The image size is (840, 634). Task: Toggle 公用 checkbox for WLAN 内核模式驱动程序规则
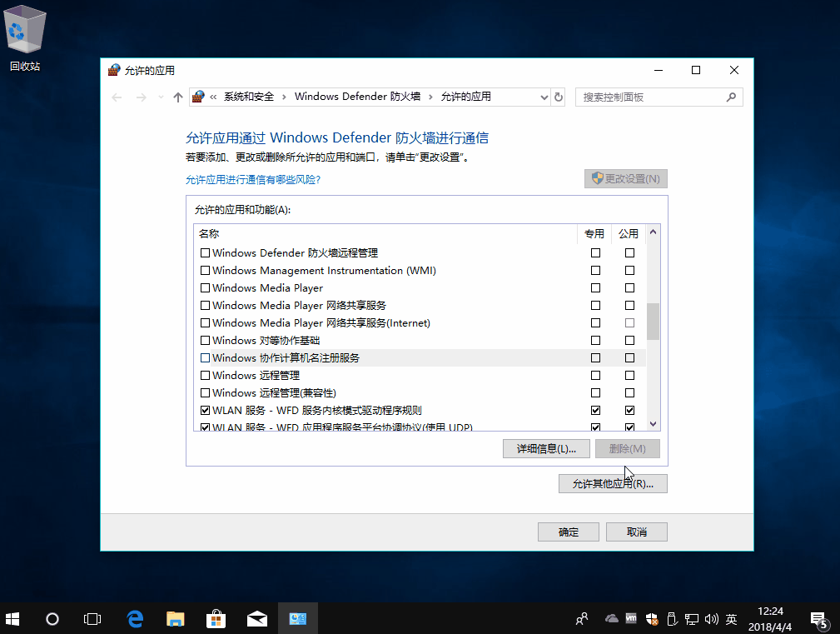pyautogui.click(x=629, y=410)
